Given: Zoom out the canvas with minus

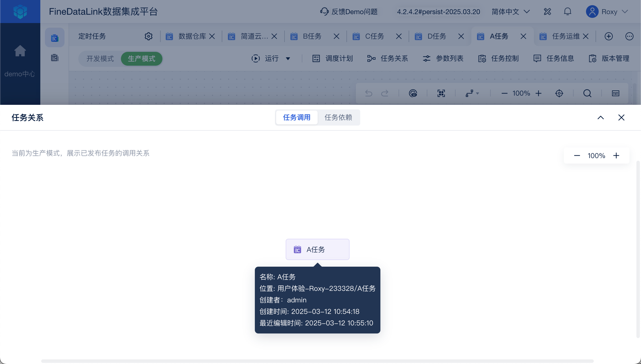Looking at the screenshot, I should click(505, 93).
